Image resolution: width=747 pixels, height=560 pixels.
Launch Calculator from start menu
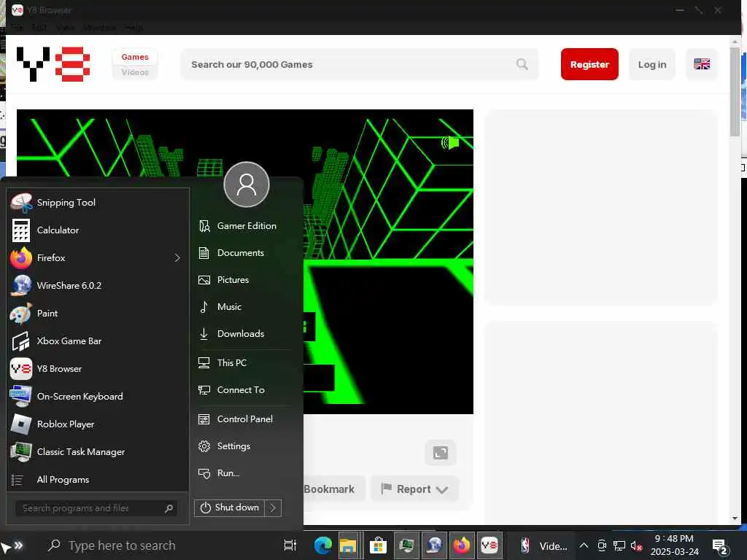[98, 230]
